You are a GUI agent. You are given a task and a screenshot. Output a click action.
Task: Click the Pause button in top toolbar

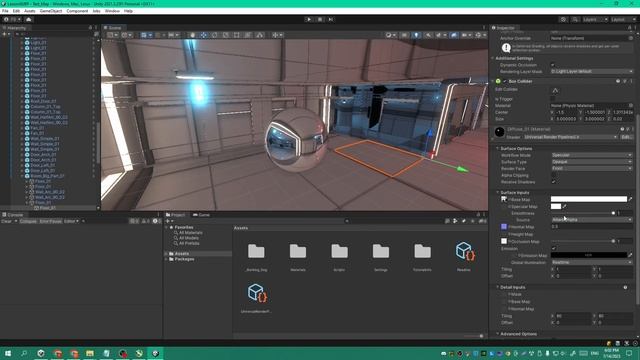[320, 19]
